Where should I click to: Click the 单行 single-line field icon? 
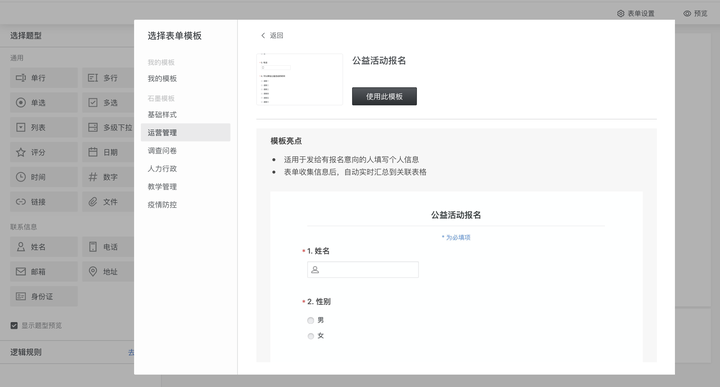[21, 78]
